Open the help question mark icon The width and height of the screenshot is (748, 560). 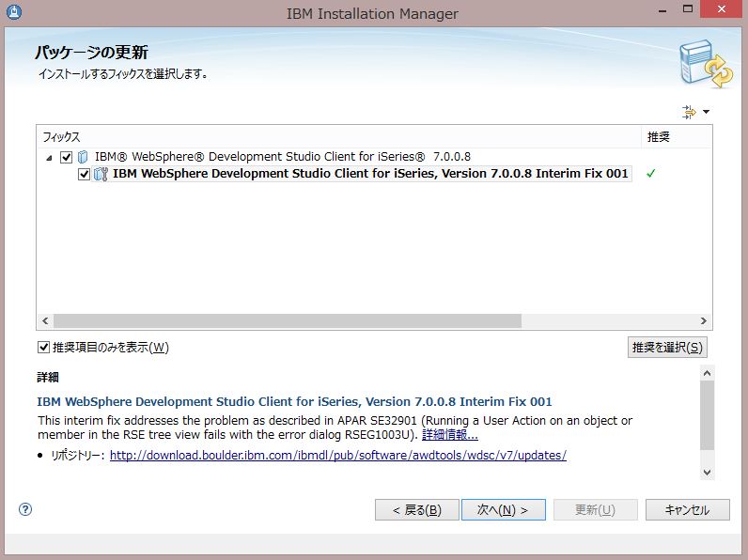25,509
